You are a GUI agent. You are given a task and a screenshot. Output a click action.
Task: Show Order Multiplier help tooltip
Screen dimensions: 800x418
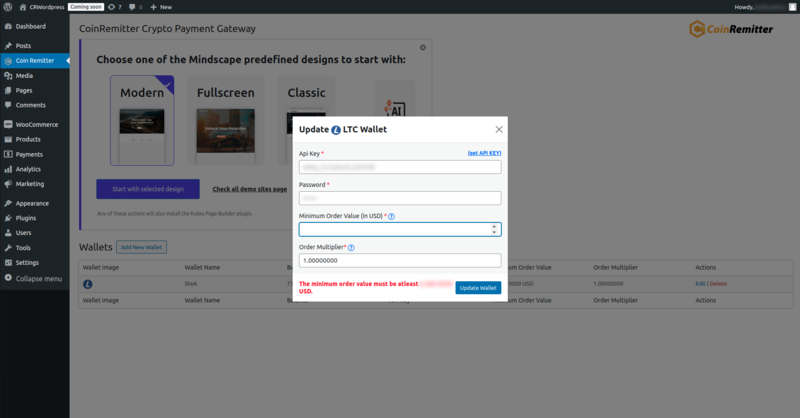pos(351,248)
